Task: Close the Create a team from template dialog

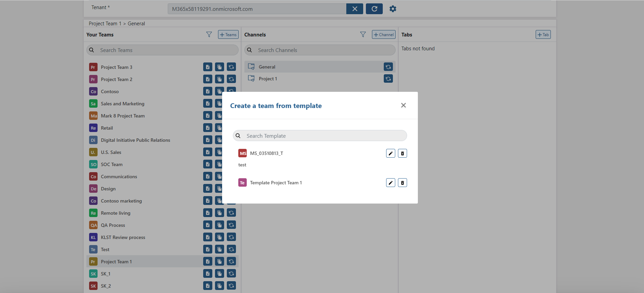Action: [403, 105]
